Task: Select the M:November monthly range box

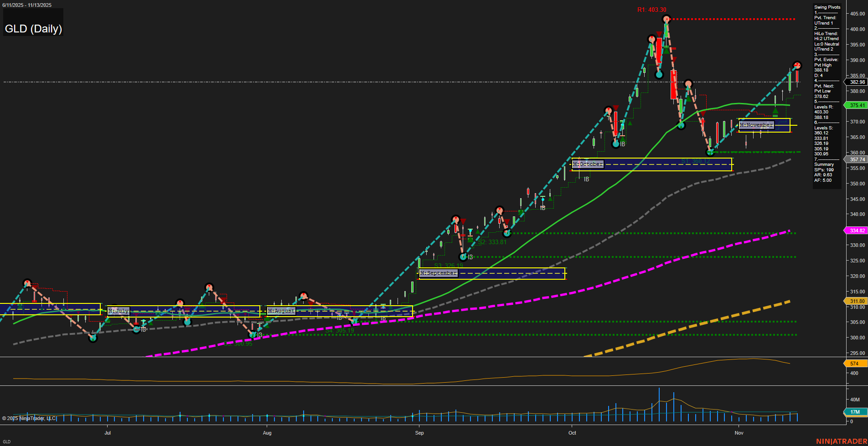Action: coord(756,124)
